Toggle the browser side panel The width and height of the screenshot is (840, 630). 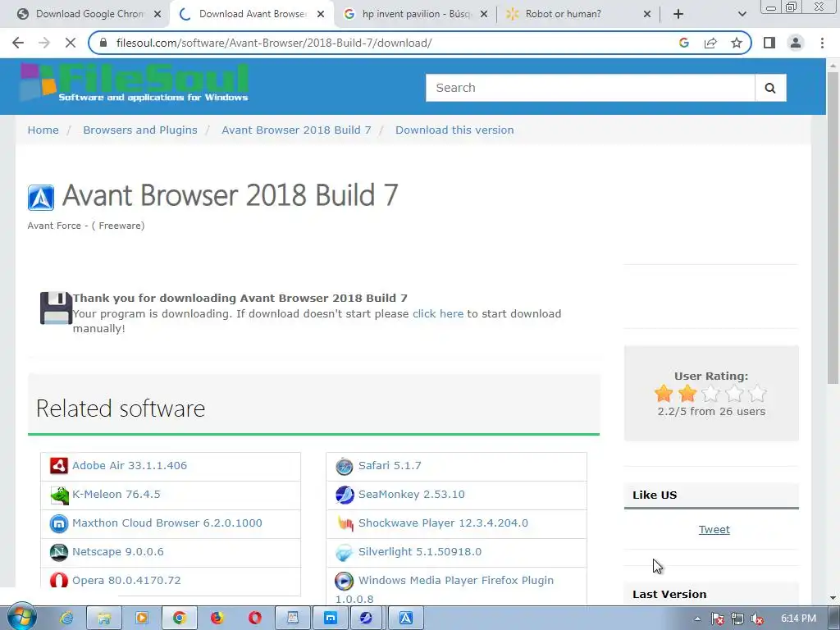[x=769, y=43]
